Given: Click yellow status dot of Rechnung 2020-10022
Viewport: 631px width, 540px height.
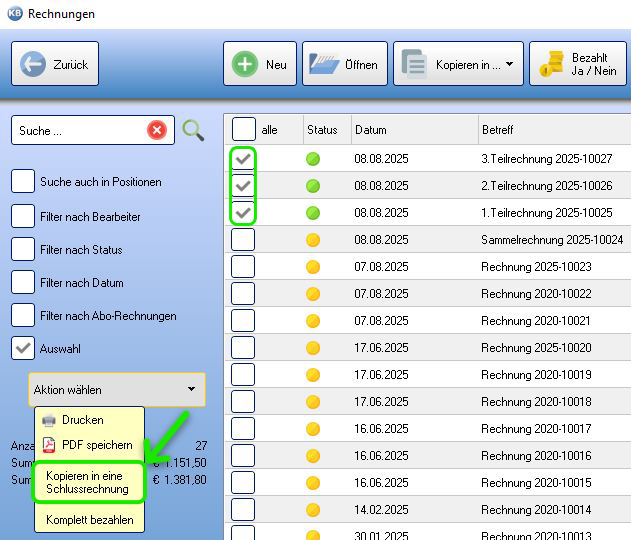Looking at the screenshot, I should click(x=313, y=294).
